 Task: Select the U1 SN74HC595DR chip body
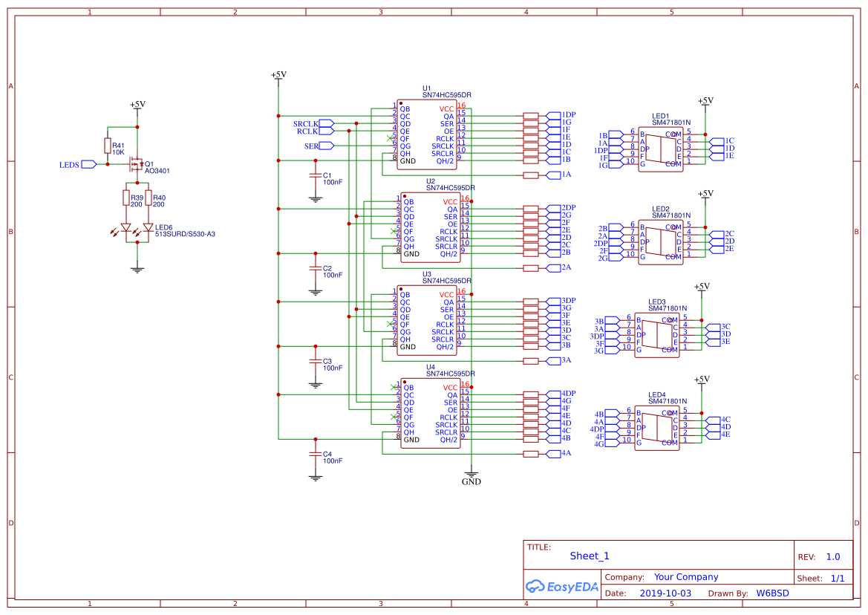click(x=426, y=135)
